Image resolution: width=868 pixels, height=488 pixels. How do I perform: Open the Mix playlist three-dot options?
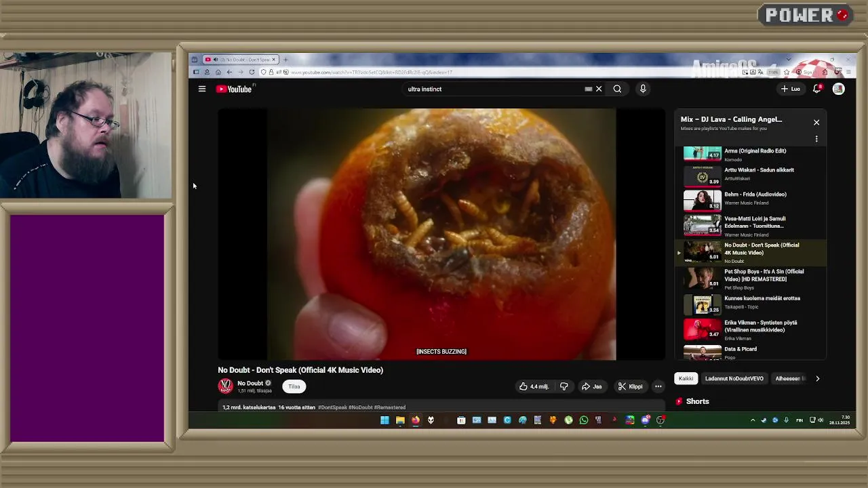click(816, 139)
